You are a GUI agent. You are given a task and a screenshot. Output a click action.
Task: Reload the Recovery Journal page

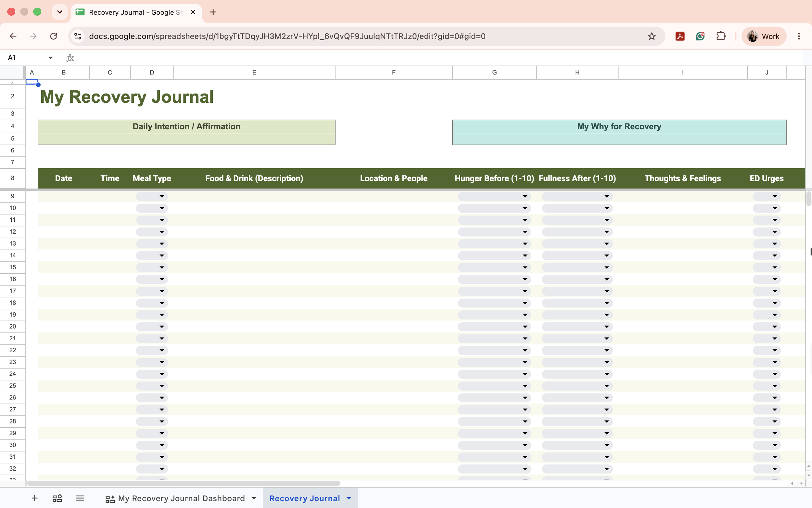tap(54, 36)
